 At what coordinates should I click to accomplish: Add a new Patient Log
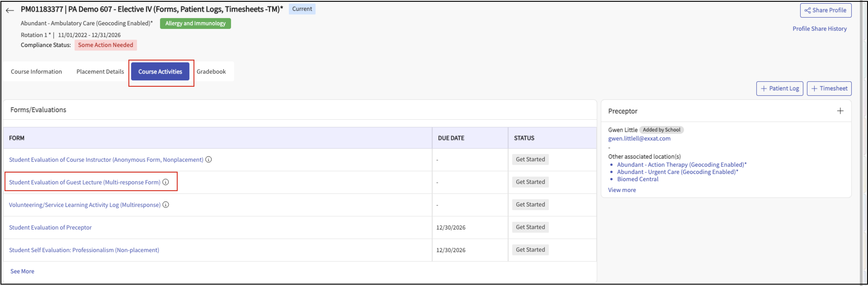coord(779,88)
